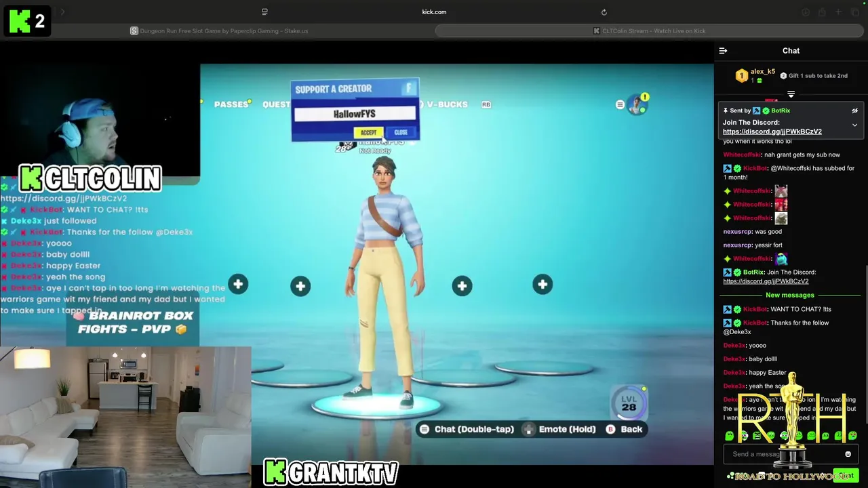Click the F key icon on creator dialog
Screen dimensions: 868x488
[x=409, y=89]
